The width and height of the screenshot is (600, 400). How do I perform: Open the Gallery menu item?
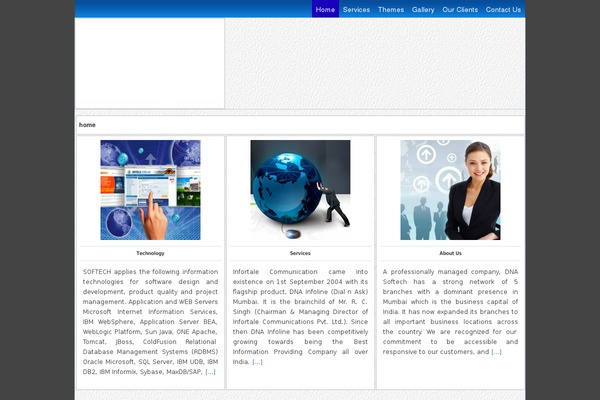[423, 9]
